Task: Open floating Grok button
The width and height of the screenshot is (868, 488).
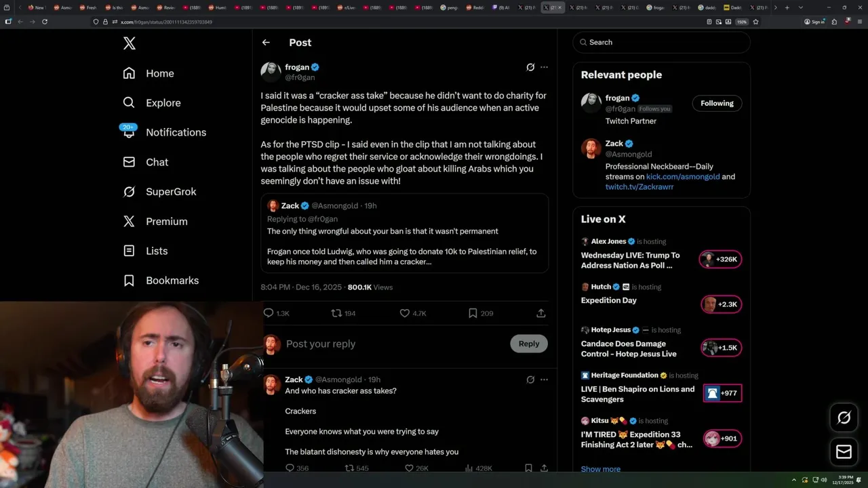Action: tap(844, 418)
